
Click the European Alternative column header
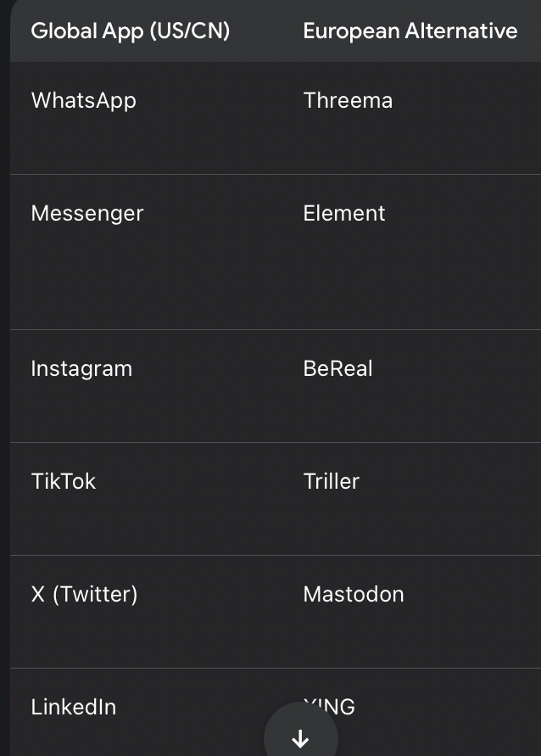(x=410, y=31)
